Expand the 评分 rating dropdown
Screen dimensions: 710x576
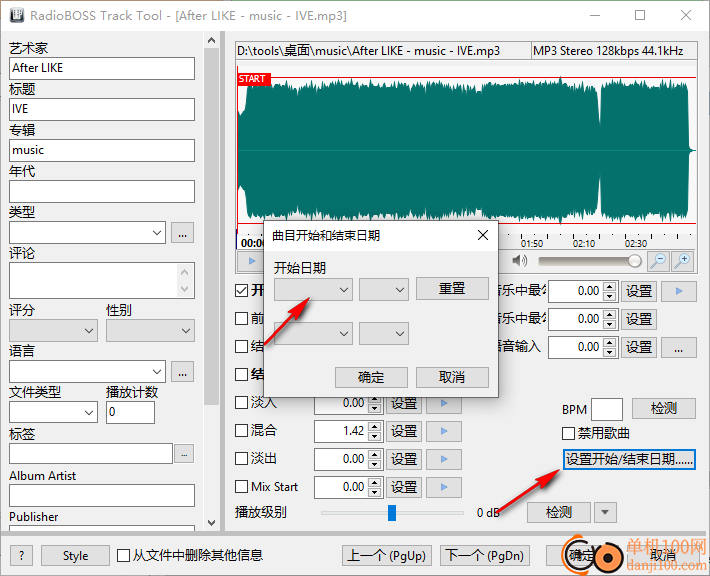53,331
